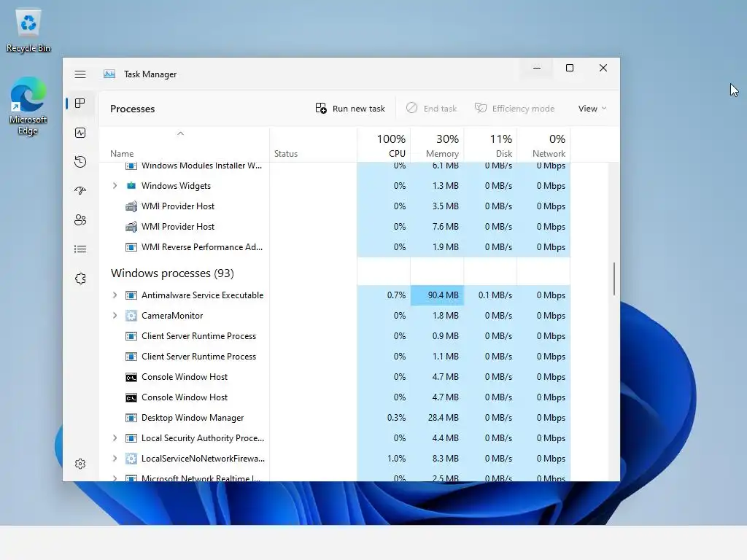Maximize the Task Manager window
The height and width of the screenshot is (560, 747).
[569, 68]
